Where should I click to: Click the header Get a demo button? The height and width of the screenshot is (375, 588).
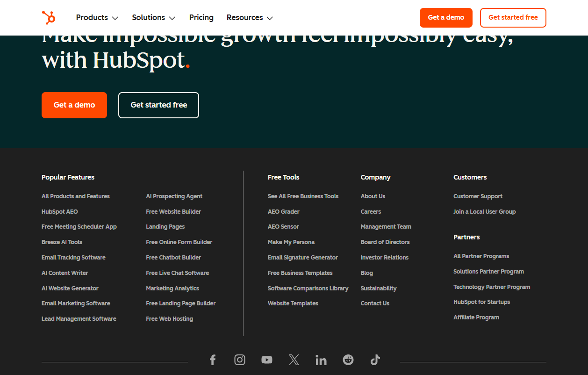click(x=446, y=18)
